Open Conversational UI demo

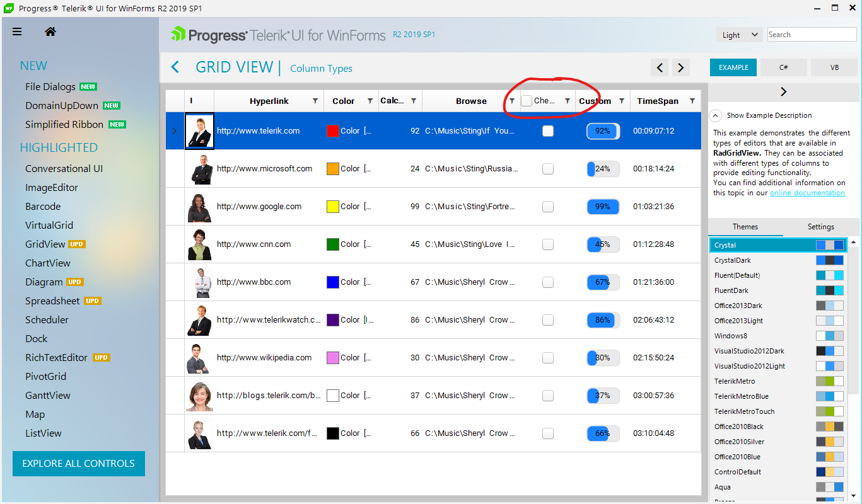(x=64, y=169)
